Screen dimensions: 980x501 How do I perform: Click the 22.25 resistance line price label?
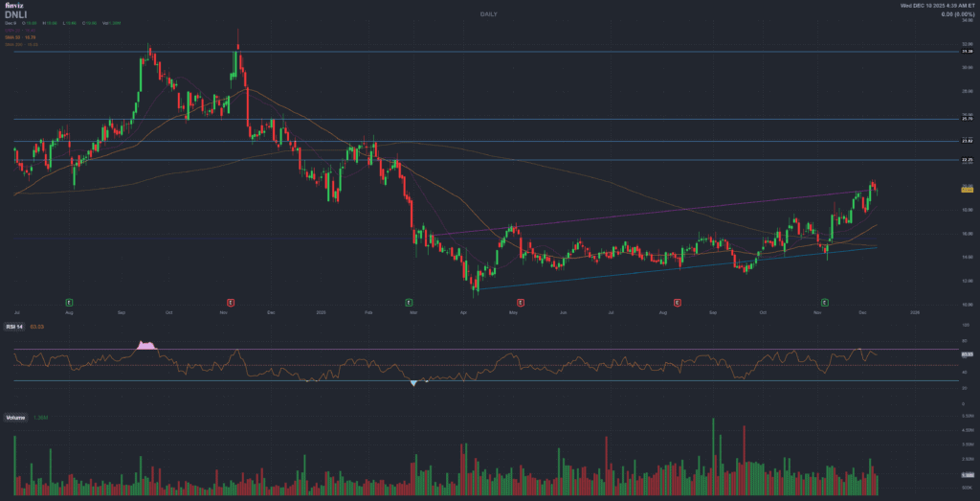click(x=967, y=160)
